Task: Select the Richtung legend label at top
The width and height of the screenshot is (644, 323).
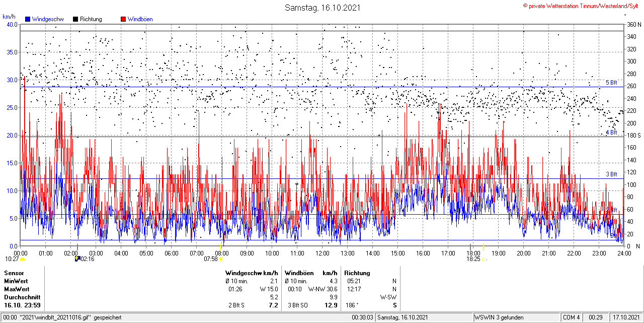Action: tap(91, 19)
